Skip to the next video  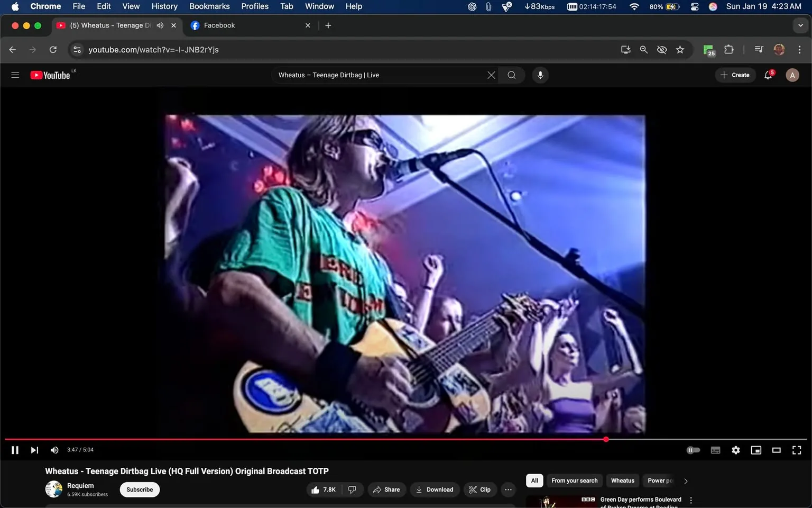pyautogui.click(x=34, y=450)
